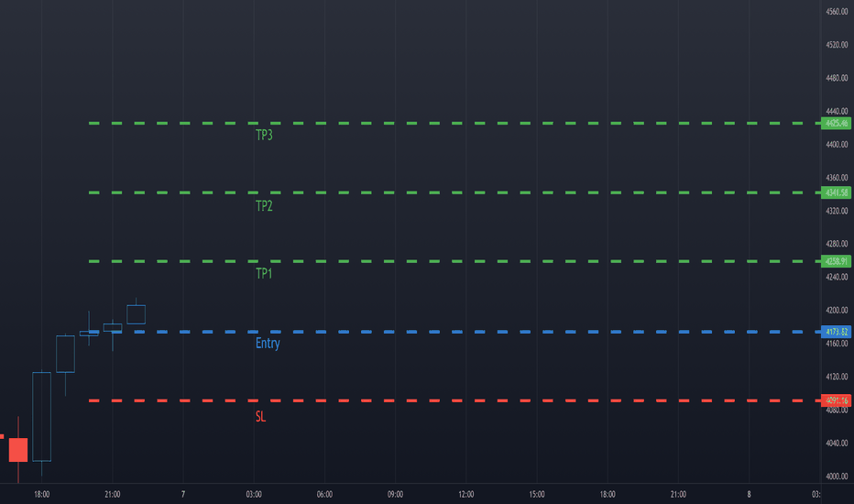Click the solid red candlestick
The image size is (854, 504).
[18, 450]
